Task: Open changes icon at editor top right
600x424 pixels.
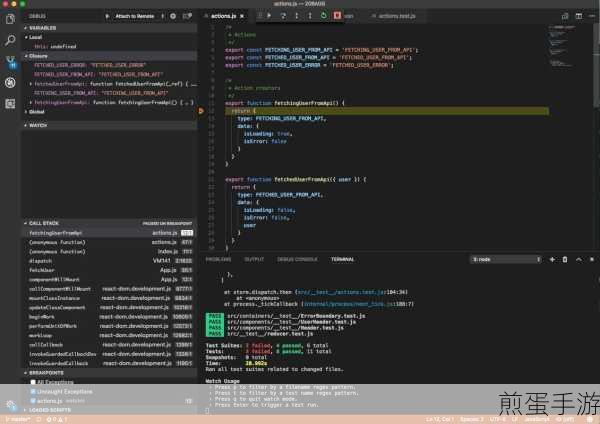Action: 565,16
